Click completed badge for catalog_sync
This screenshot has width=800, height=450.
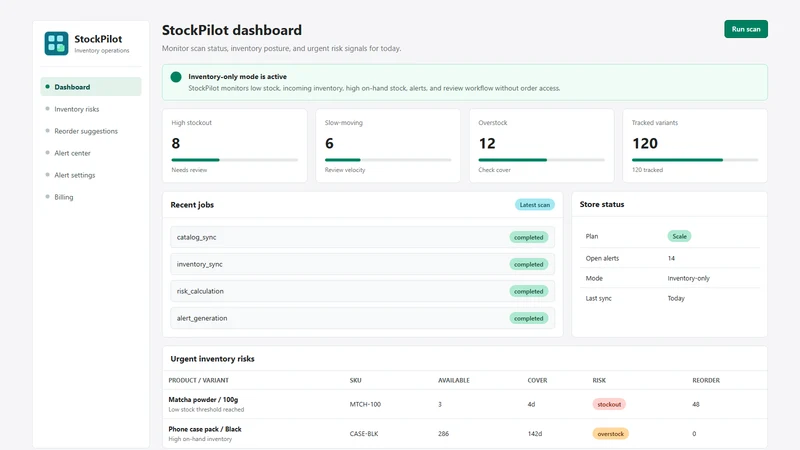(x=529, y=237)
